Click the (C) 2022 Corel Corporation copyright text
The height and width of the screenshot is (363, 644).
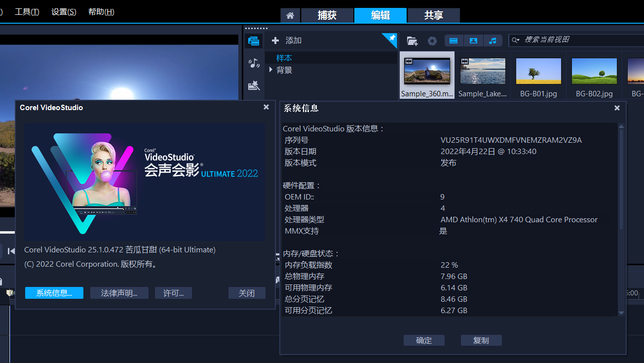[x=91, y=264]
